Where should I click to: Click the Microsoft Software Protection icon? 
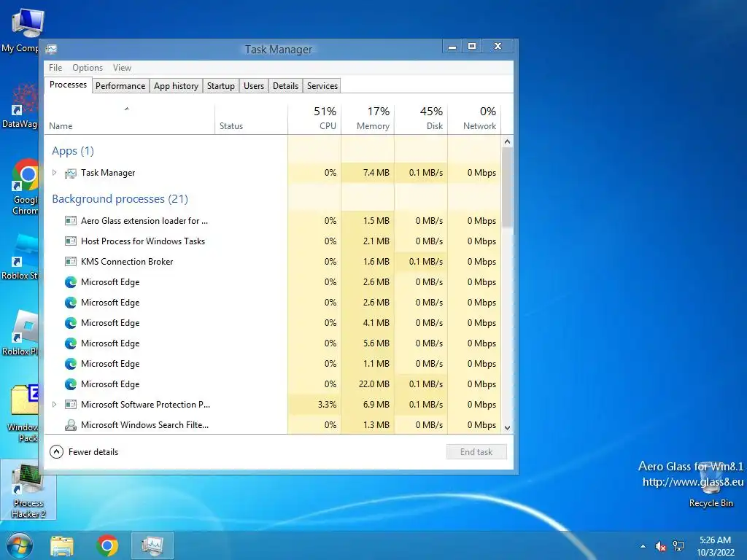[71, 405]
